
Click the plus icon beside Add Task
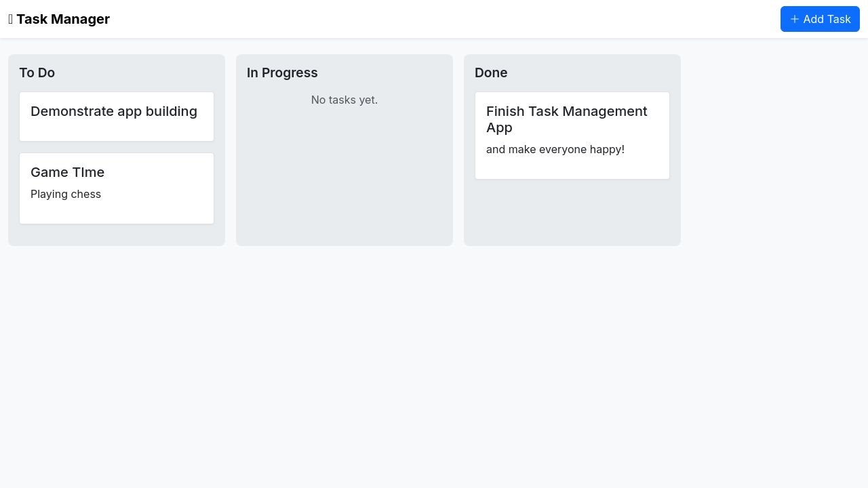(795, 19)
